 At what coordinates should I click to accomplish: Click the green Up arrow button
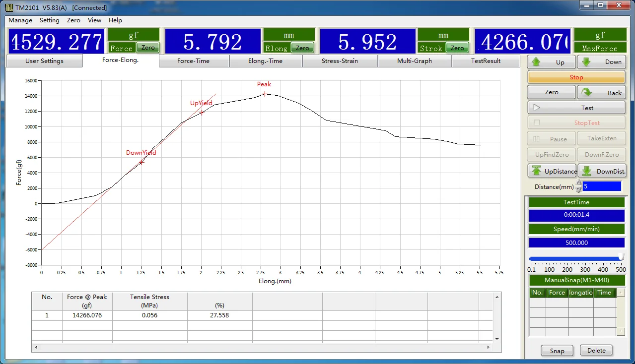(551, 62)
